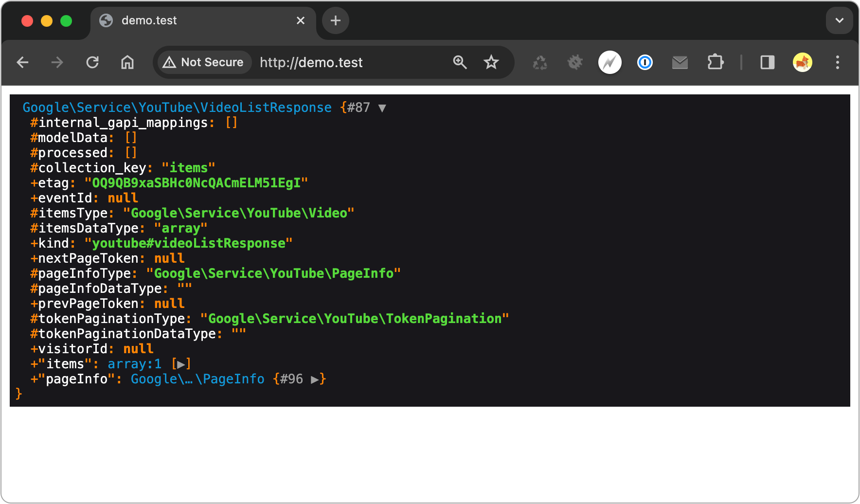Minimize the browser with yellow button

[47, 21]
